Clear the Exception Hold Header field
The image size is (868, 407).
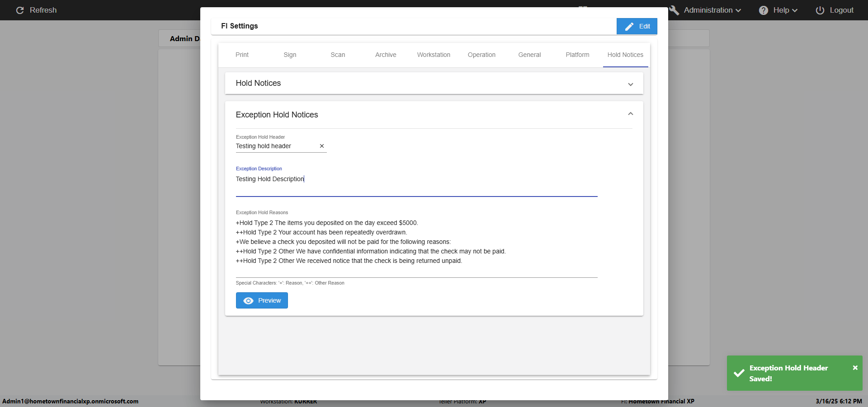pos(322,146)
